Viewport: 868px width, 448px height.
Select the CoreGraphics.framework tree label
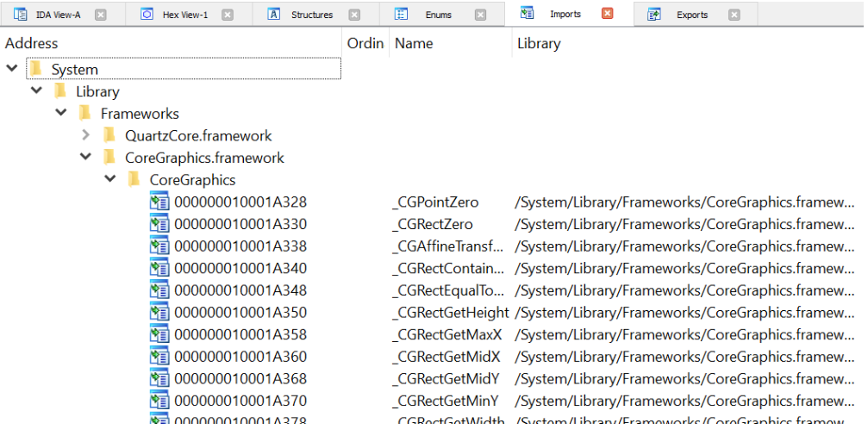[204, 158]
